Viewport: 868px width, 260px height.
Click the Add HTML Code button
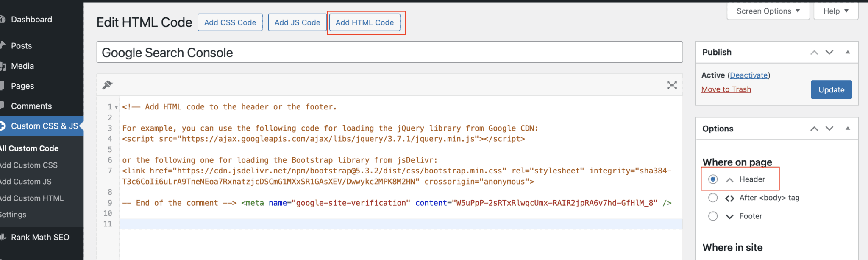pos(365,22)
